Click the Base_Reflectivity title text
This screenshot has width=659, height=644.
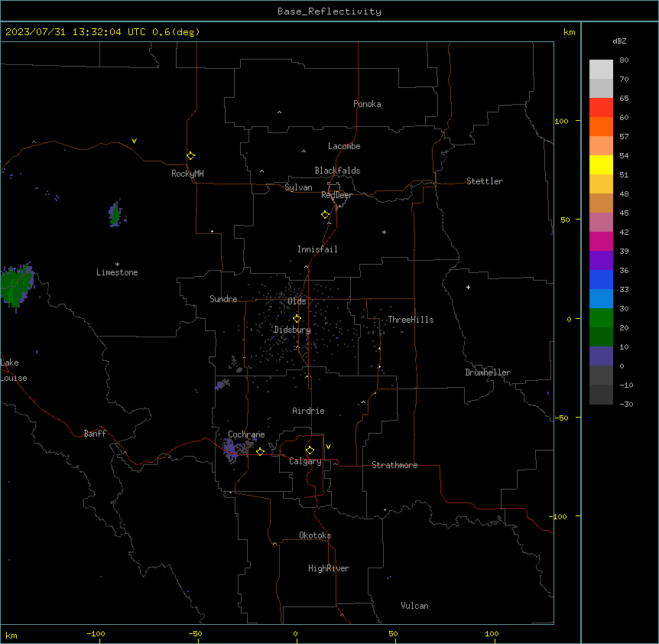329,11
